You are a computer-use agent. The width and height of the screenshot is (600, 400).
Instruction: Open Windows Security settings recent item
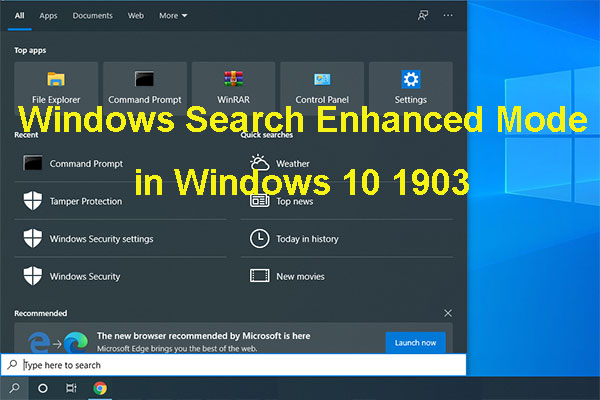(120, 238)
